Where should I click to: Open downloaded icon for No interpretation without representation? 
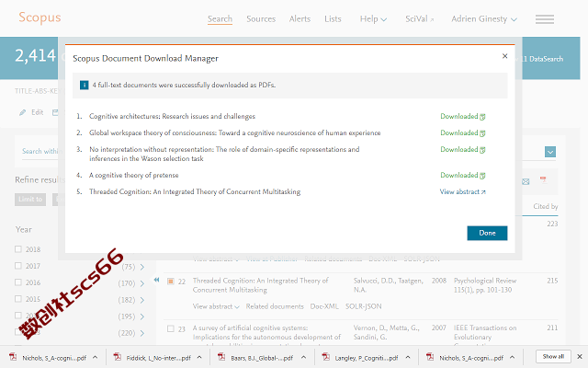[x=482, y=150]
